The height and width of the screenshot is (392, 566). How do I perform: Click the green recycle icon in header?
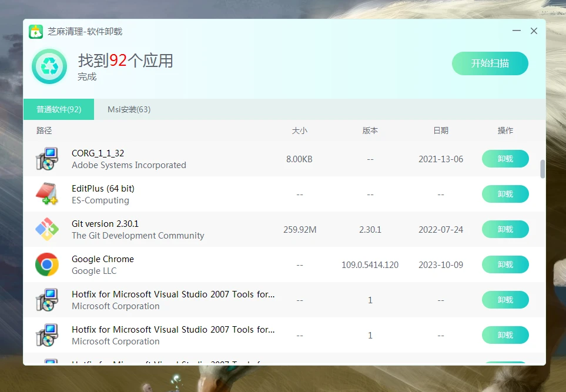[50, 66]
